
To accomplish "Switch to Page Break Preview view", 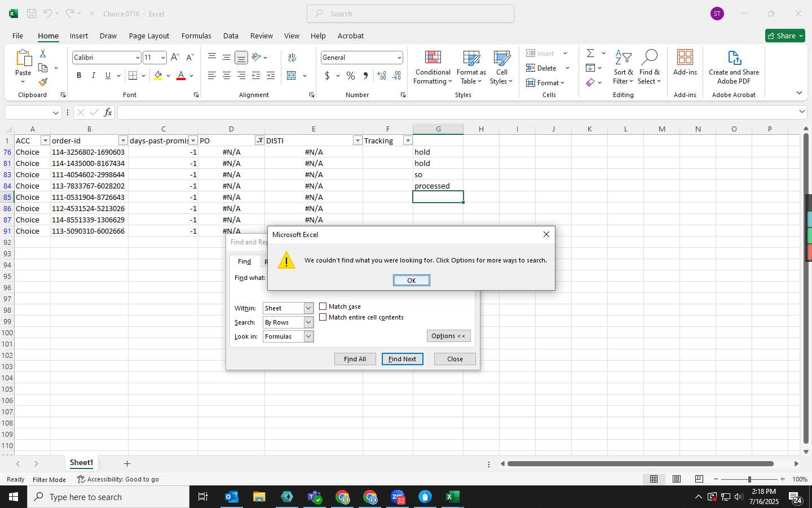I will coord(699,479).
